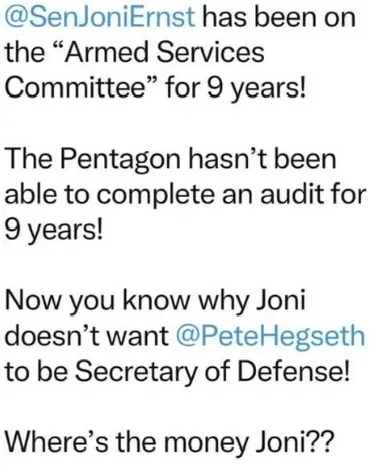Open the @PeteHegseth mention link
The height and width of the screenshot is (473, 376).
pos(270,336)
